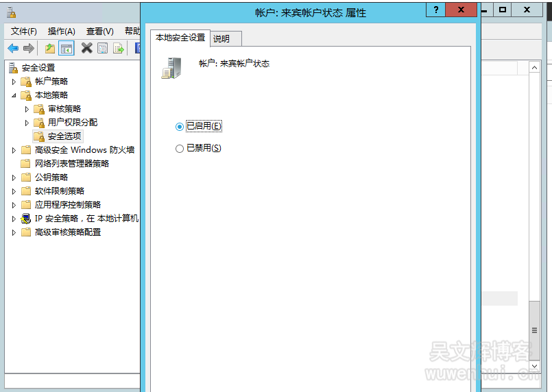Open the 操作(A) menu

pos(62,31)
